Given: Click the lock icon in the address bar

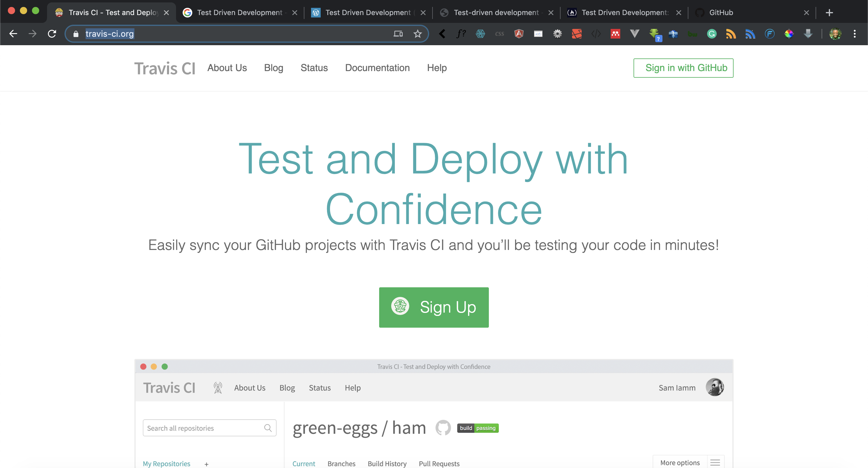Looking at the screenshot, I should (x=76, y=34).
